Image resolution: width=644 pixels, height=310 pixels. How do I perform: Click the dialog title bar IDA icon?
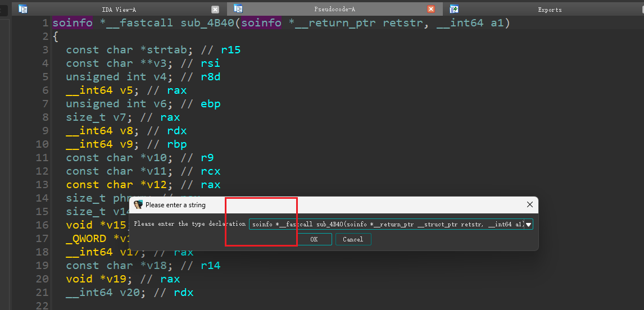tap(138, 204)
